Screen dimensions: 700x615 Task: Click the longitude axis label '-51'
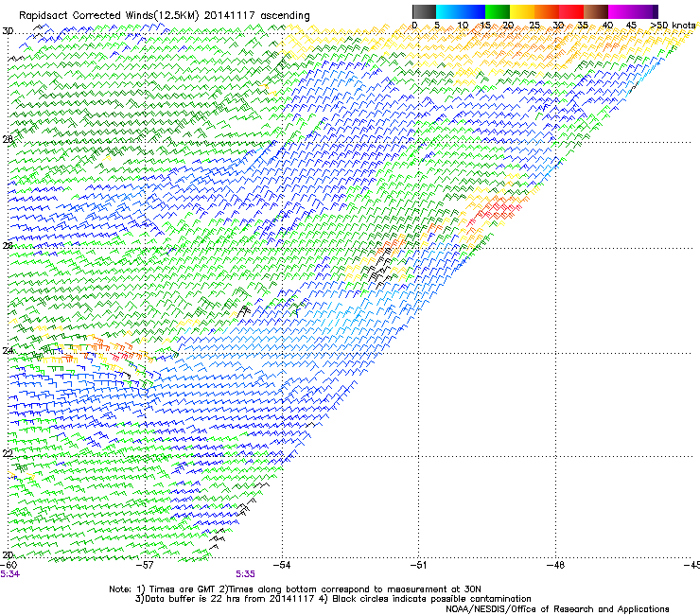(419, 565)
